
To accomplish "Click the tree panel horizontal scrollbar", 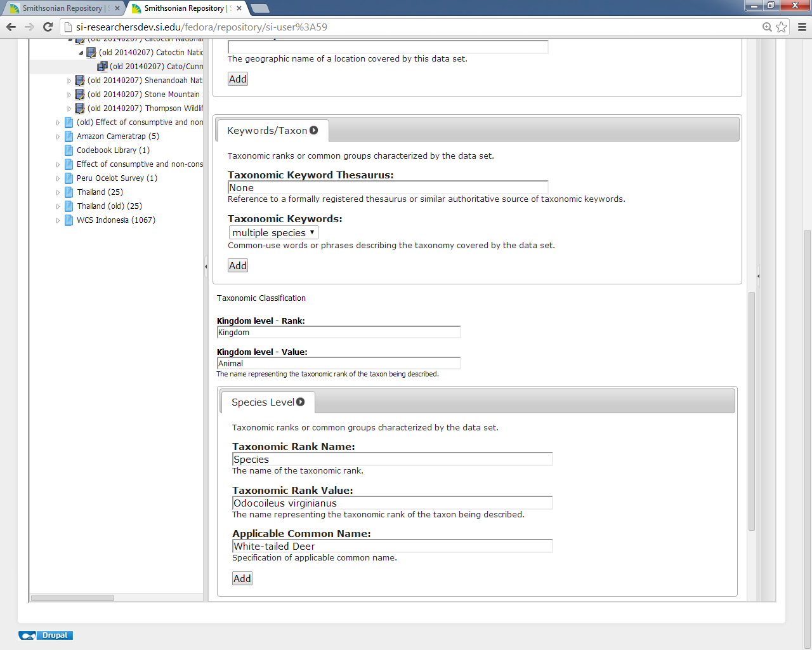I will (73, 598).
